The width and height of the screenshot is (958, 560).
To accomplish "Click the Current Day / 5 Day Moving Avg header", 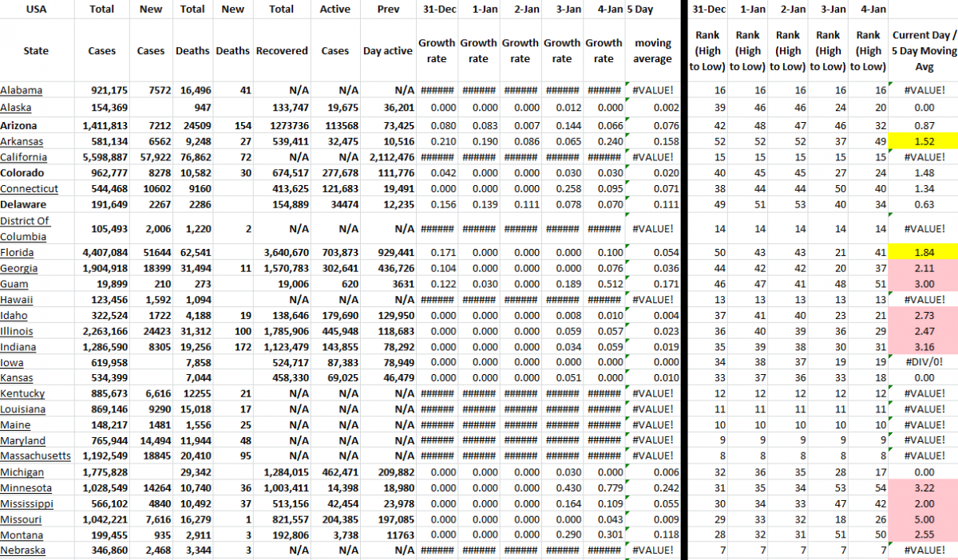I will (923, 51).
